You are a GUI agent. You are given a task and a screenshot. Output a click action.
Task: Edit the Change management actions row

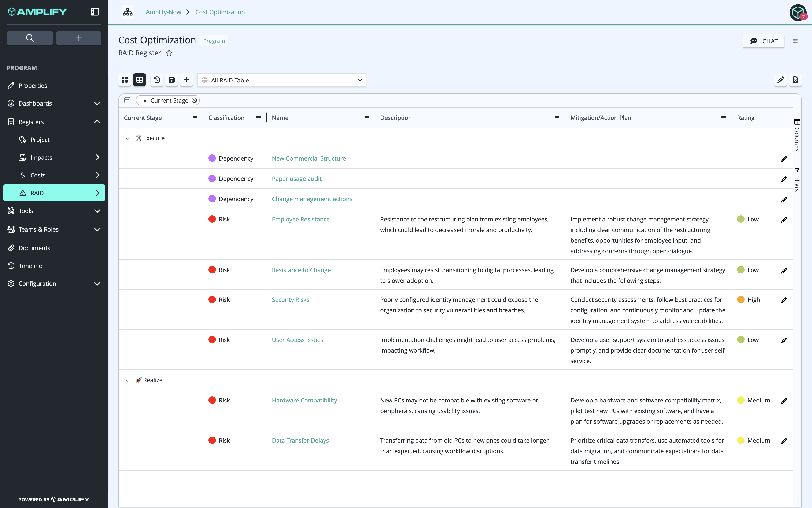[784, 199]
